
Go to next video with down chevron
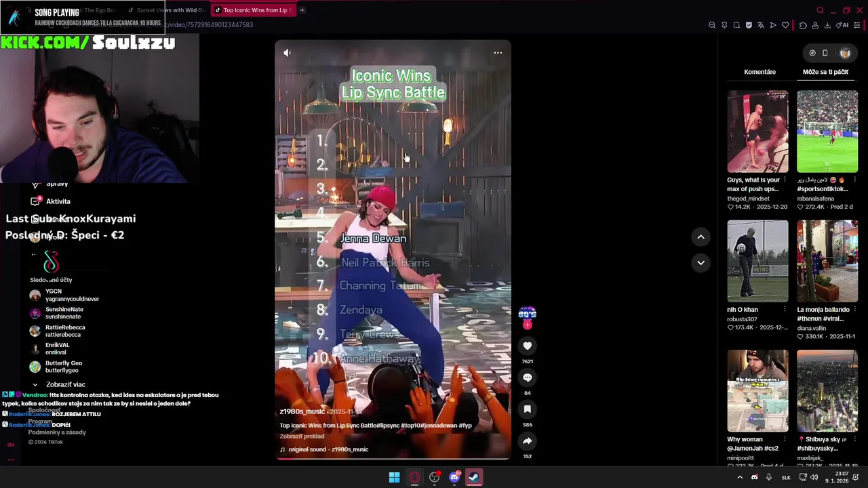coord(701,262)
